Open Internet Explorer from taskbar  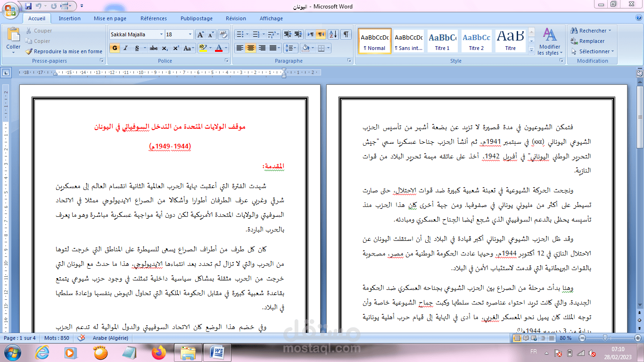coord(42,352)
